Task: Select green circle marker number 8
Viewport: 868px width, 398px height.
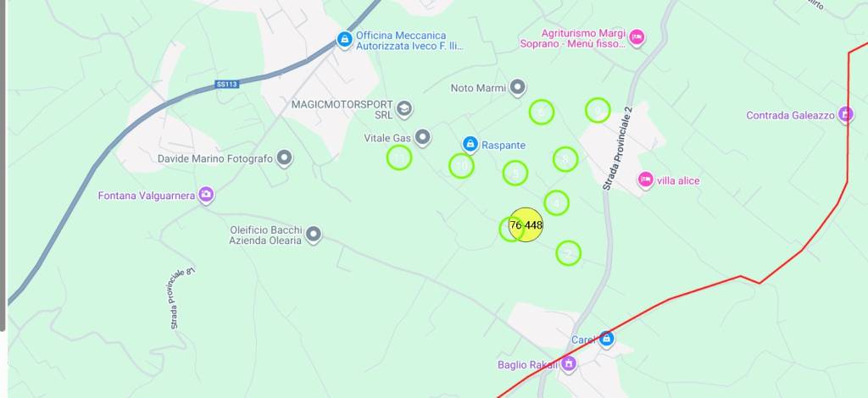Action: 565,160
